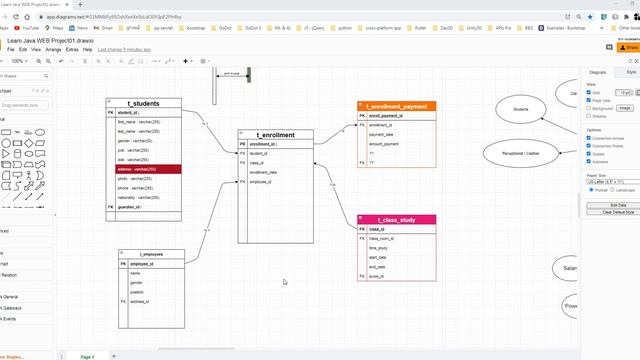Click the Redo arrow icon

[x=72, y=61]
